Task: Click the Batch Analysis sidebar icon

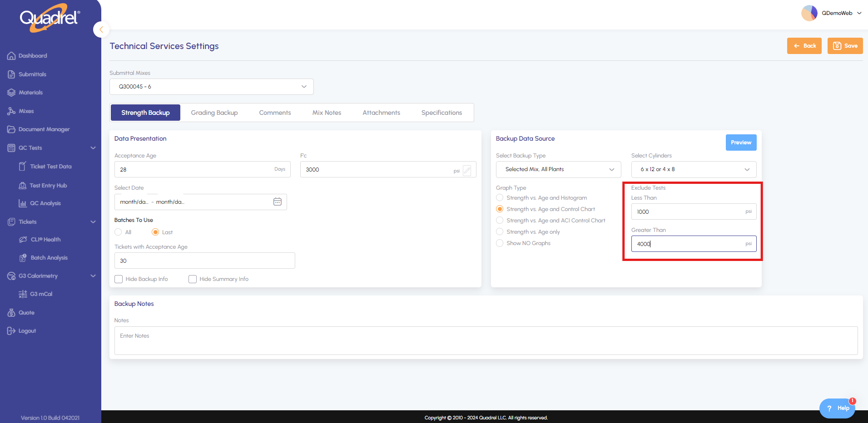Action: (23, 258)
